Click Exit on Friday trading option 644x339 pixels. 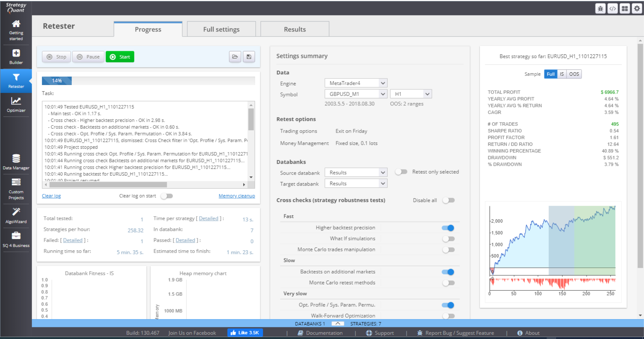tap(351, 131)
